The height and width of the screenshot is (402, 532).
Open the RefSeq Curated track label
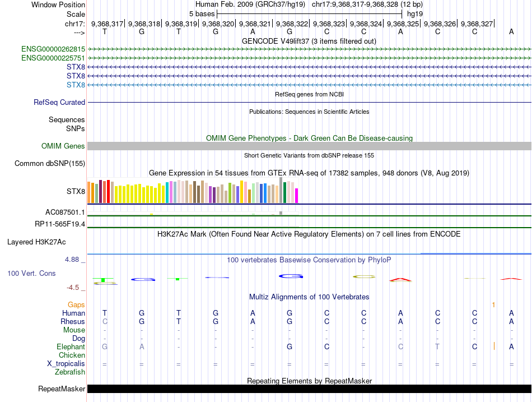pyautogui.click(x=59, y=103)
